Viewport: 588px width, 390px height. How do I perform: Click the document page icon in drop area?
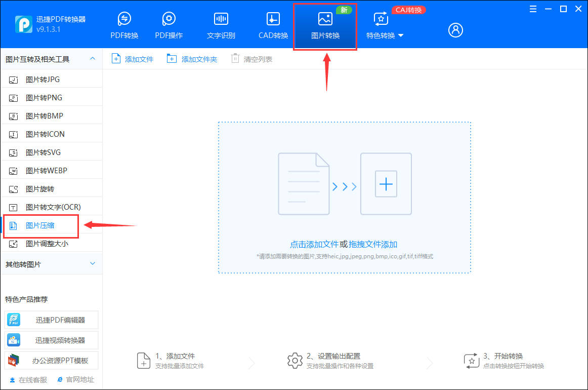304,184
